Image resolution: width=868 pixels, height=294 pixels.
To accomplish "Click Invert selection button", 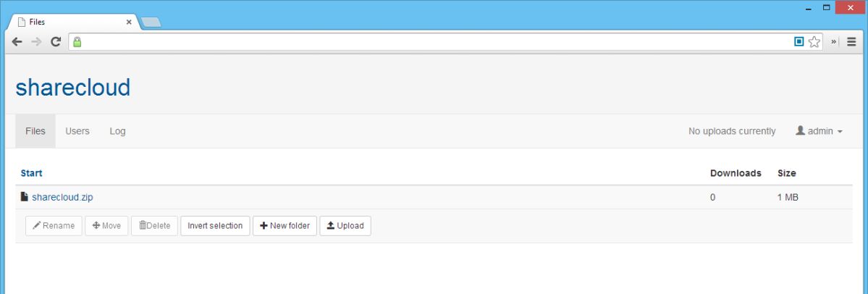I will [215, 226].
